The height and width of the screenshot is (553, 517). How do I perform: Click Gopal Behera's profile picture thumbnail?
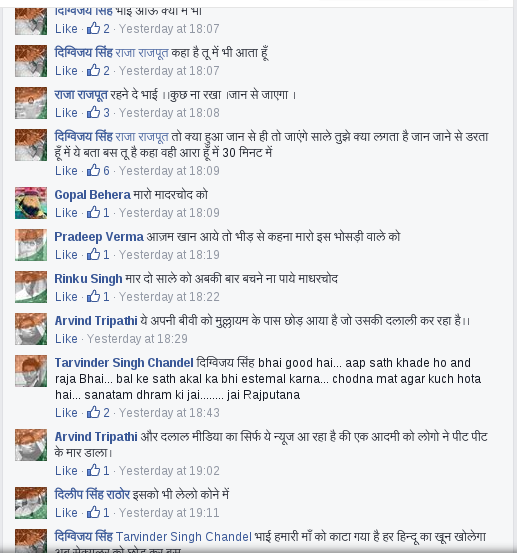click(x=31, y=203)
